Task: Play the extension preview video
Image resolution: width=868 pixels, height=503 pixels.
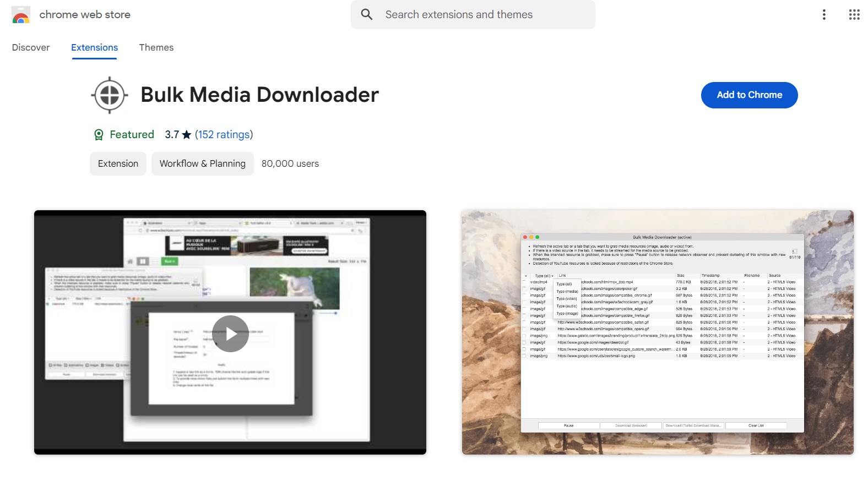Action: coord(230,333)
